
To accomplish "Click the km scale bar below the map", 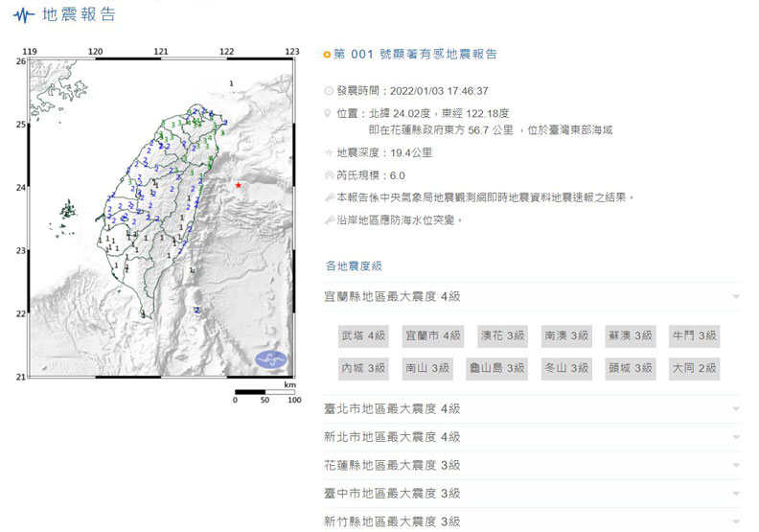I will tap(264, 392).
